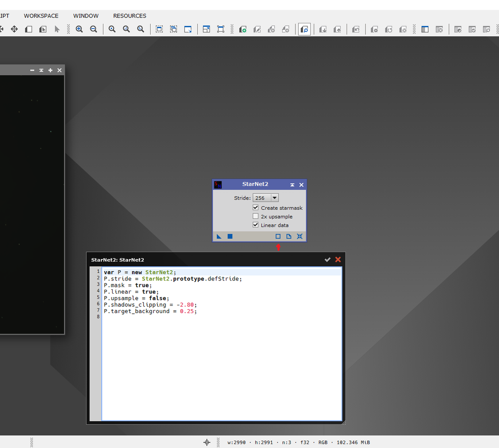Click the dashed cascaded windows toolbar icon
Viewport: 499px width, 448px height.
click(x=173, y=29)
